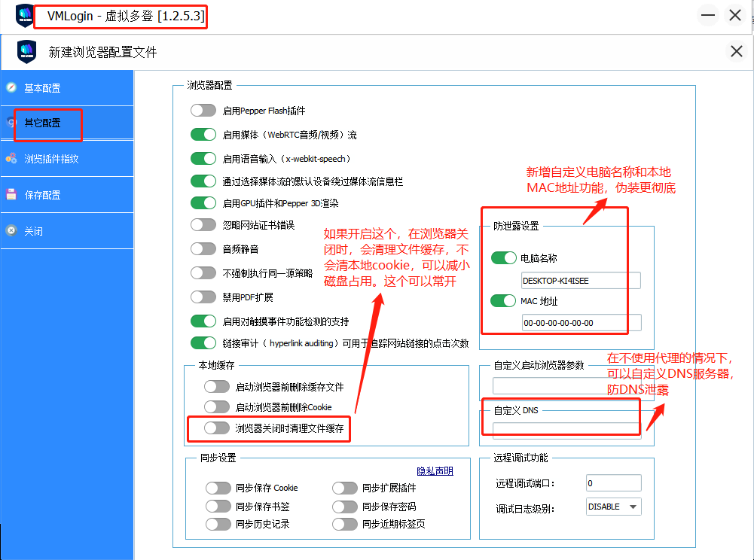Toggle the MAC 地址 switch
The image size is (754, 560).
503,301
